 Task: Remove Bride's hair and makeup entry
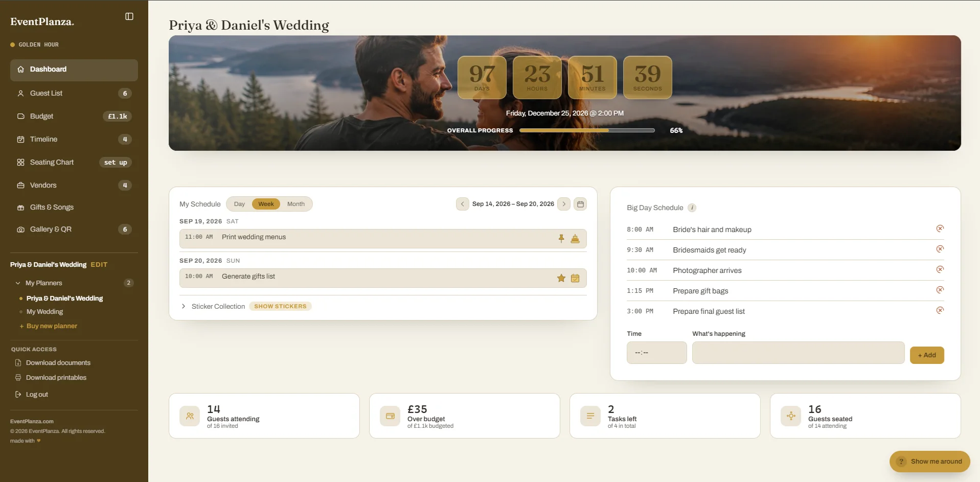(x=940, y=228)
